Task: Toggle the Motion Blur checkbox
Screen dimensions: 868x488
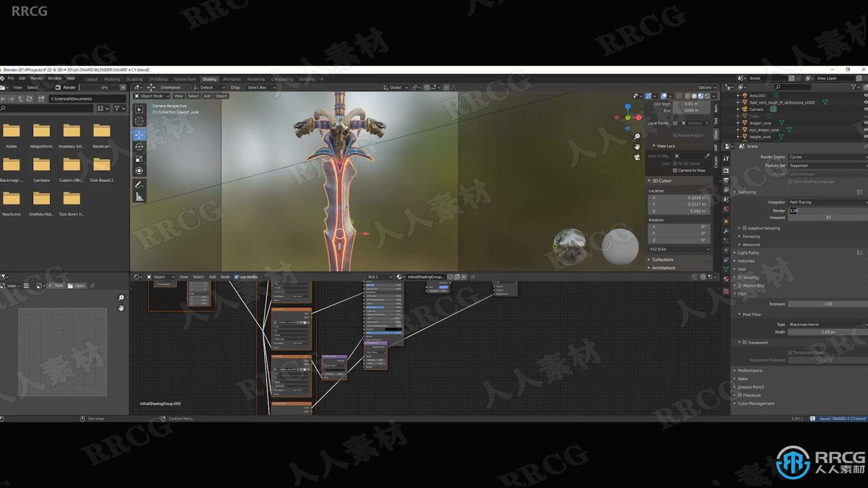Action: click(x=740, y=286)
